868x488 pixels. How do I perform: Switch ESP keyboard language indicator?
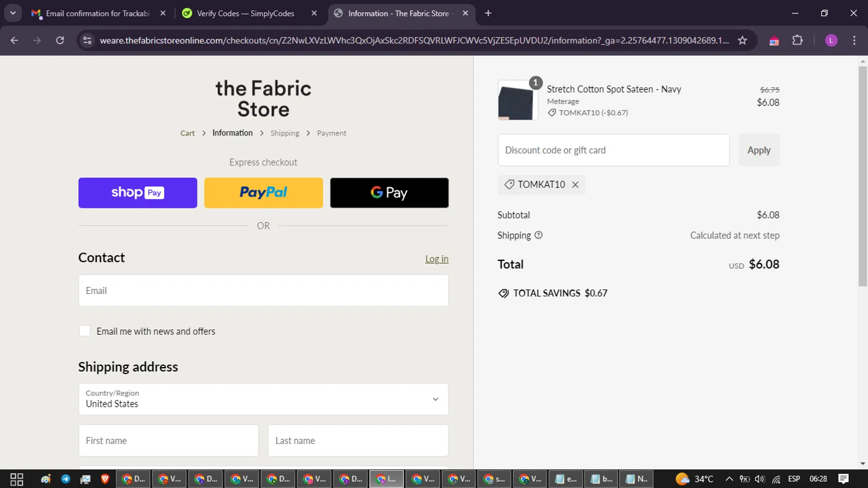point(794,479)
